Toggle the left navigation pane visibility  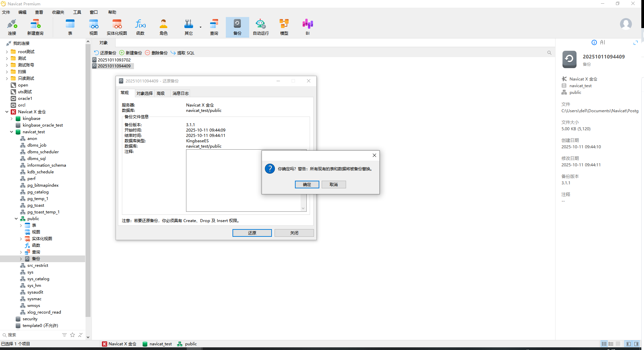point(629,344)
